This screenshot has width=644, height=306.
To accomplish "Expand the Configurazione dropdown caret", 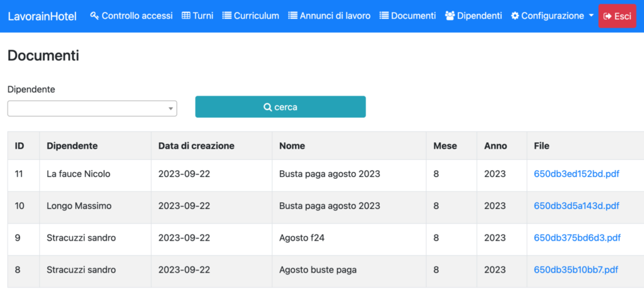I will click(591, 16).
